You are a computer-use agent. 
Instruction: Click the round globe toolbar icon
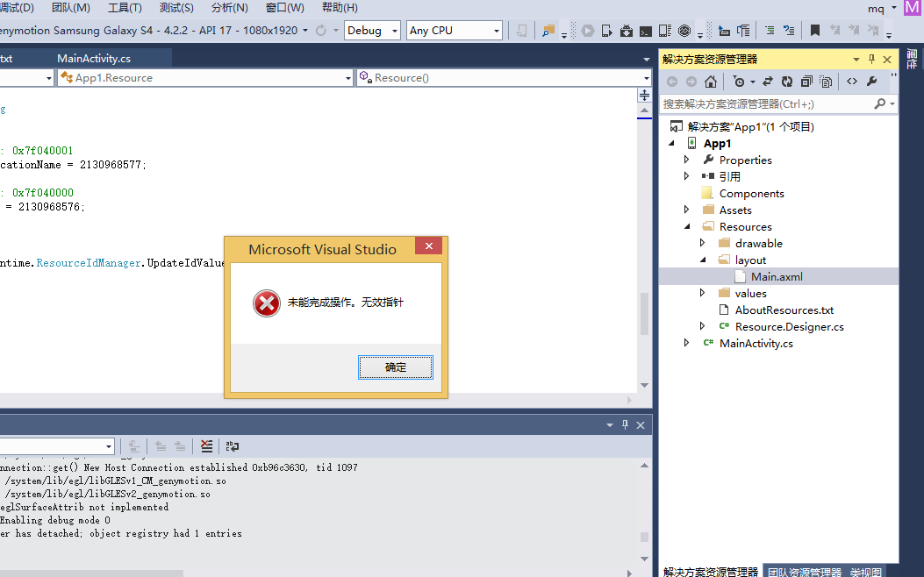pos(684,31)
